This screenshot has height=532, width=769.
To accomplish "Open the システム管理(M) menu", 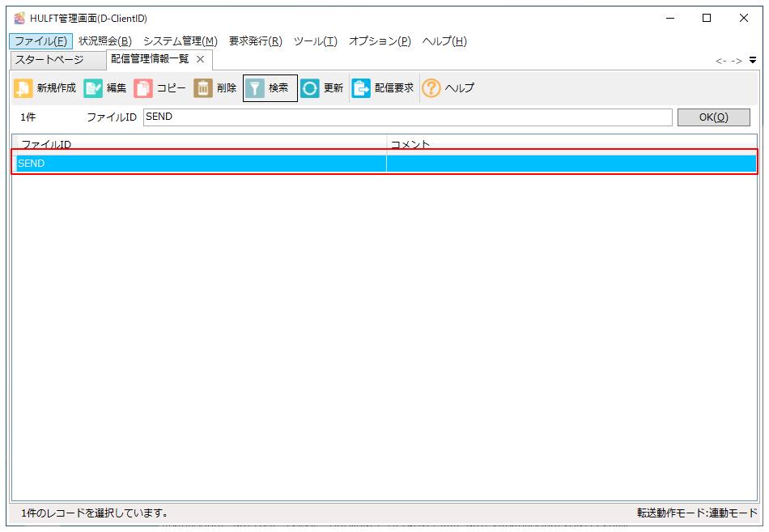I will click(180, 41).
